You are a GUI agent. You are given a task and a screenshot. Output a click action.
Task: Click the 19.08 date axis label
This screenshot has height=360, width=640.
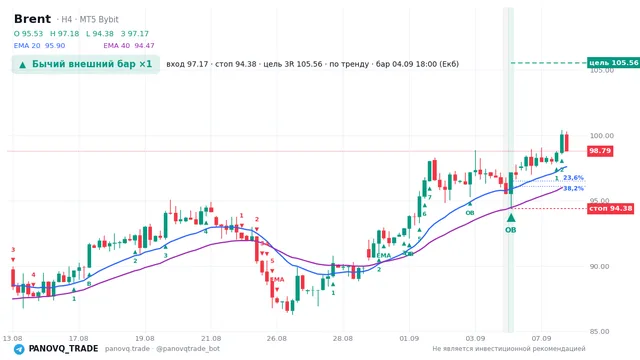(145, 338)
